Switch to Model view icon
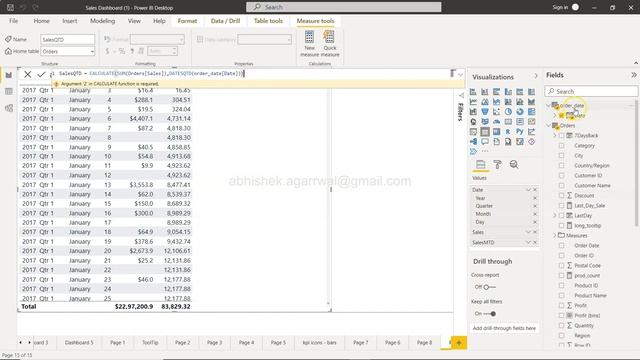 tap(9, 108)
